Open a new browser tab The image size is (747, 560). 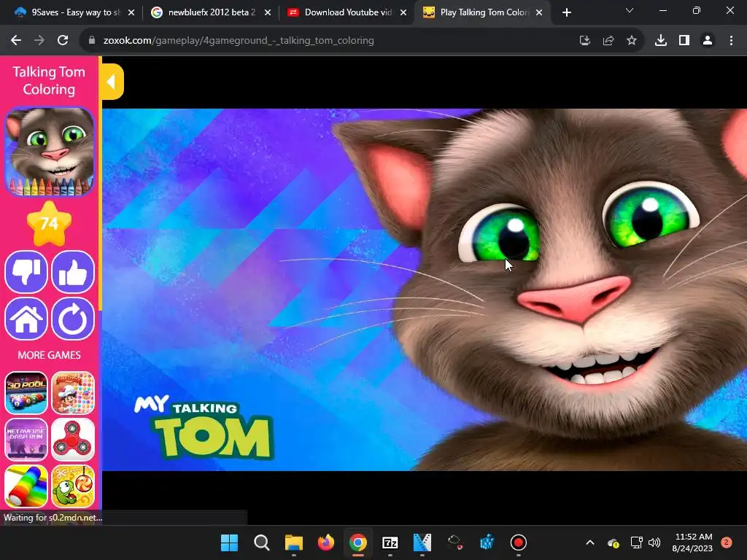click(x=566, y=13)
